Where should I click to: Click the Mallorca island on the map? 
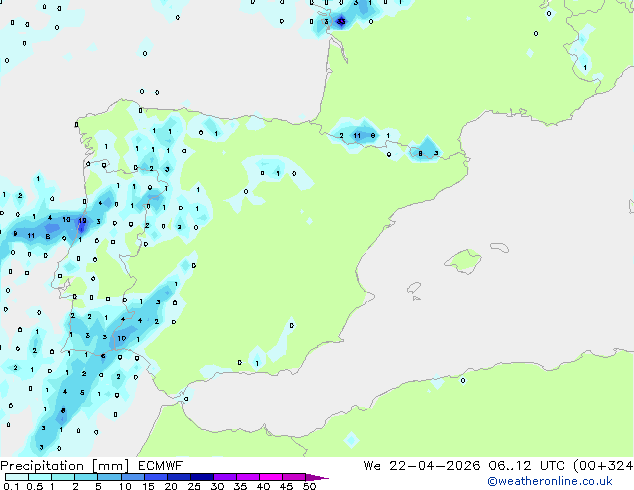[463, 262]
